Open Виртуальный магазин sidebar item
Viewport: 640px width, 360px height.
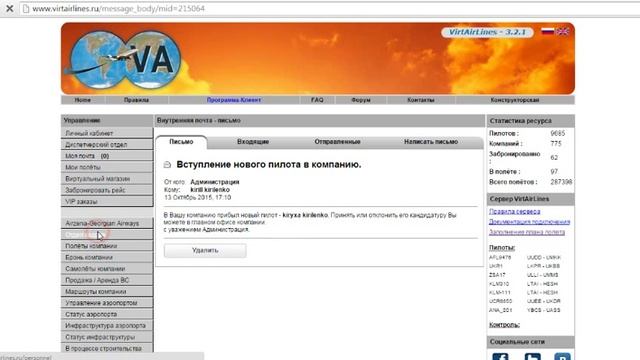(107, 179)
